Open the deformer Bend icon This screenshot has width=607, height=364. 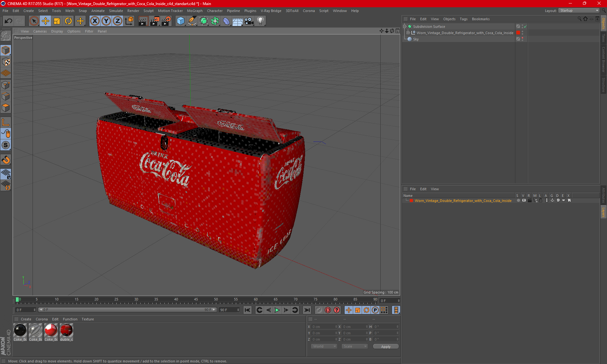(226, 21)
